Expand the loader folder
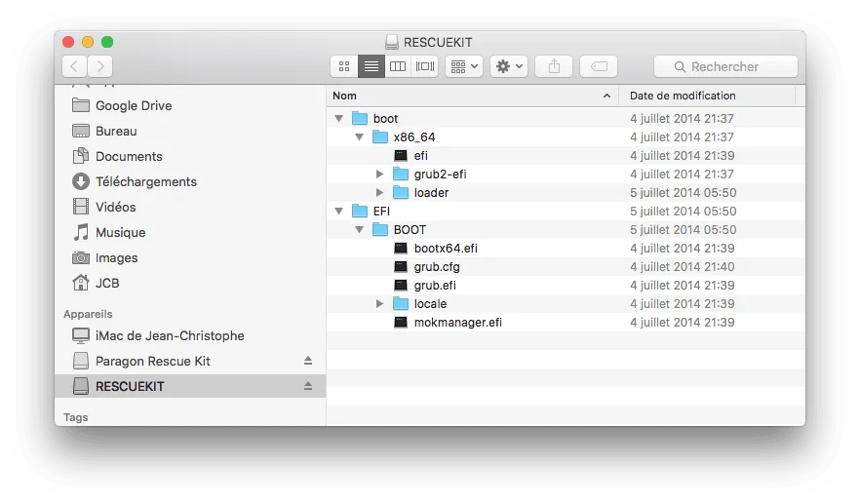The image size is (860, 504). pyautogui.click(x=379, y=192)
